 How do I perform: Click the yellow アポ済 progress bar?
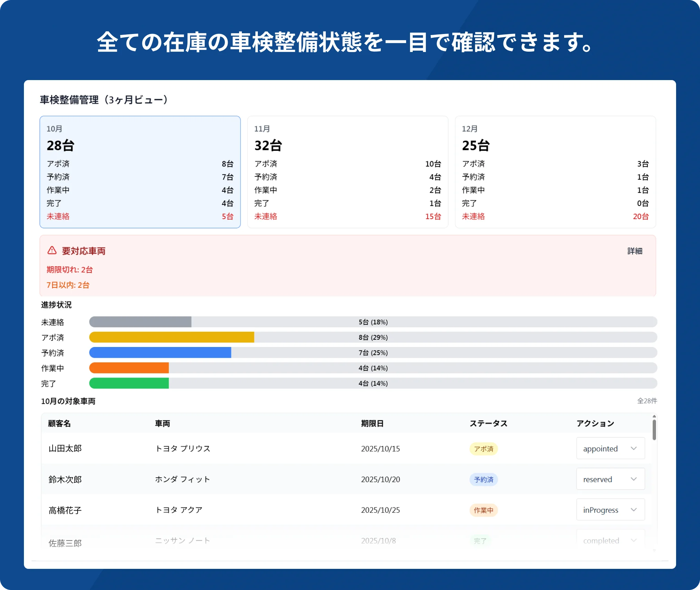click(x=172, y=337)
